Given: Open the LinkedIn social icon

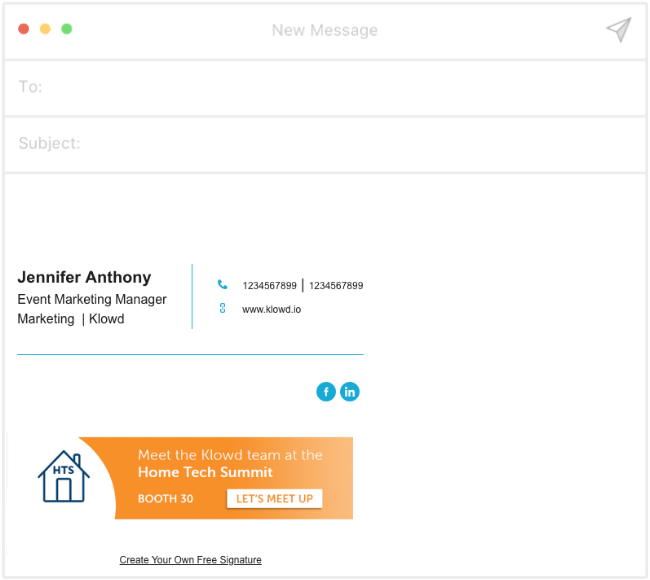Looking at the screenshot, I should point(350,392).
